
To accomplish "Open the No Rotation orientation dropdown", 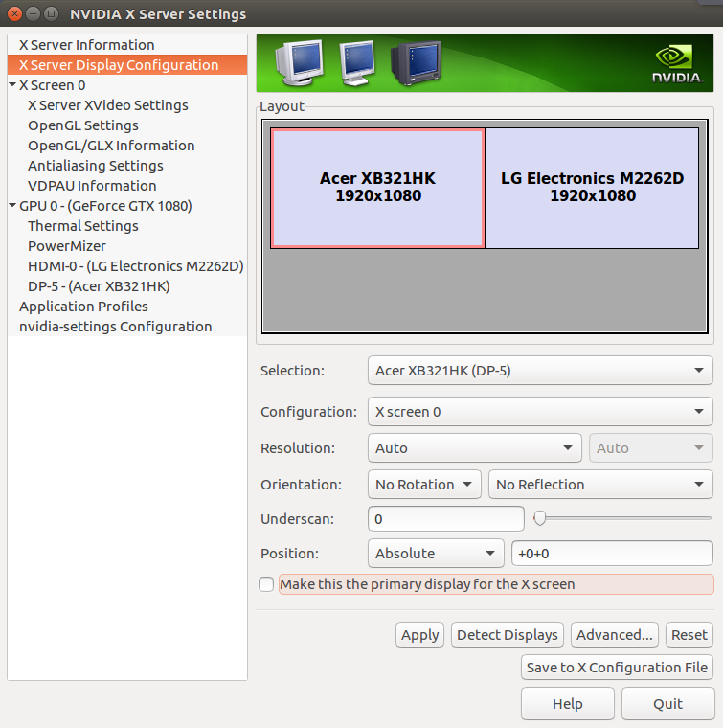I will (424, 485).
